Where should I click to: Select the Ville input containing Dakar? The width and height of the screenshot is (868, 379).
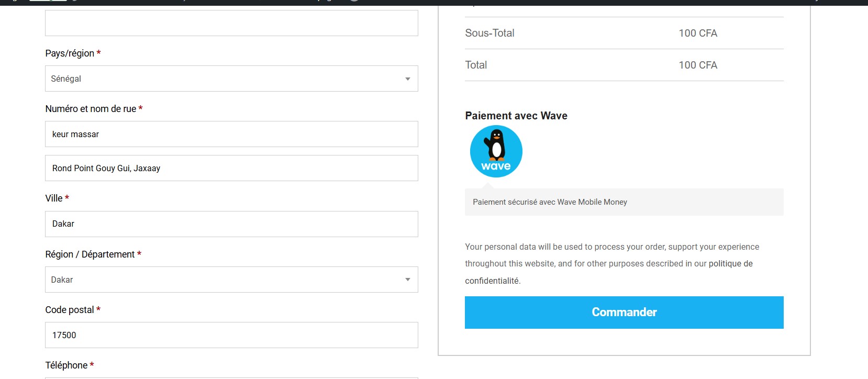pyautogui.click(x=231, y=224)
